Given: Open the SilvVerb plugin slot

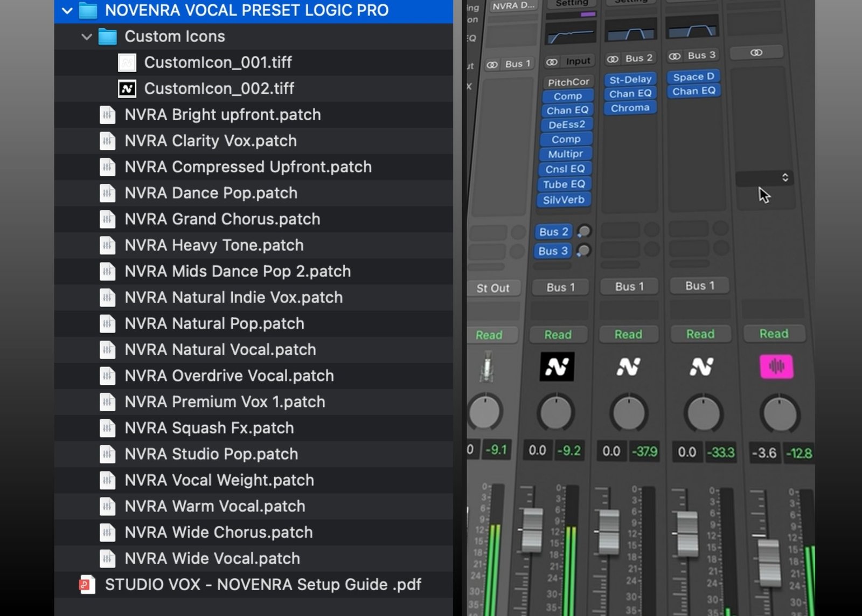Looking at the screenshot, I should coord(564,200).
